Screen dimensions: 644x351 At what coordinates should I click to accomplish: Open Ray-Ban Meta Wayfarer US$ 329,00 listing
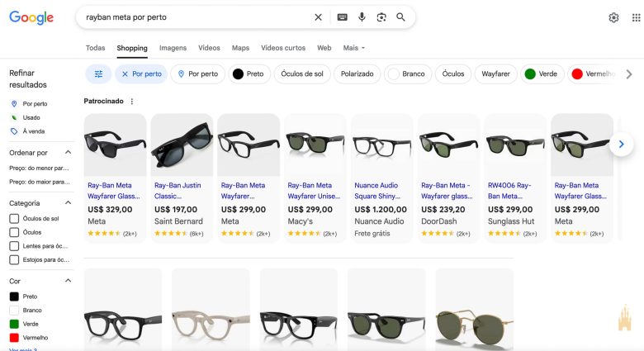tap(115, 177)
